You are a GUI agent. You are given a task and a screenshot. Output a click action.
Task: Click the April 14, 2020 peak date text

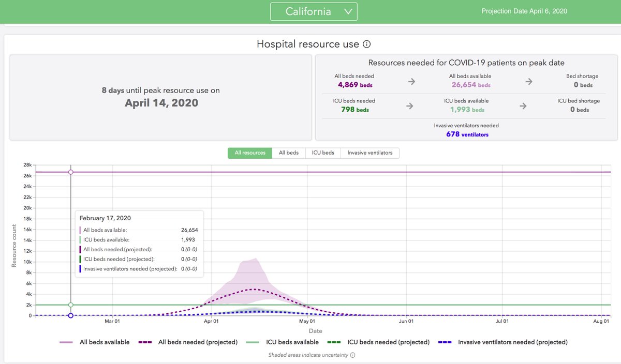(161, 102)
